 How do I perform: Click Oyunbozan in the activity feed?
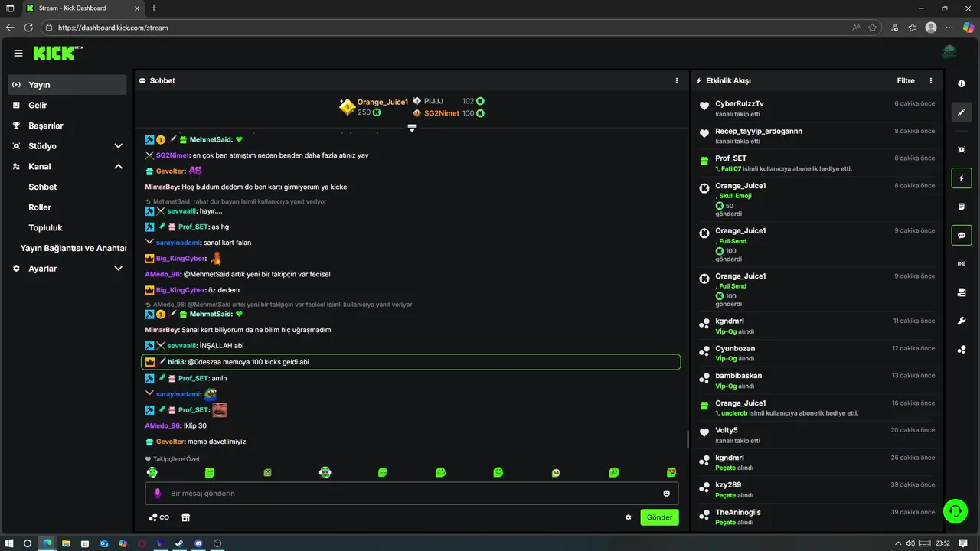coord(735,349)
